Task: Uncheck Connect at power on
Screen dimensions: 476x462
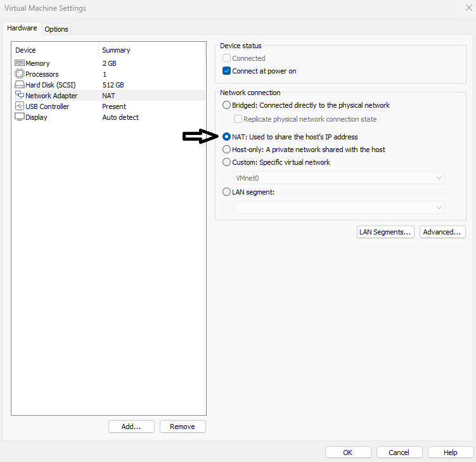Action: pos(226,71)
